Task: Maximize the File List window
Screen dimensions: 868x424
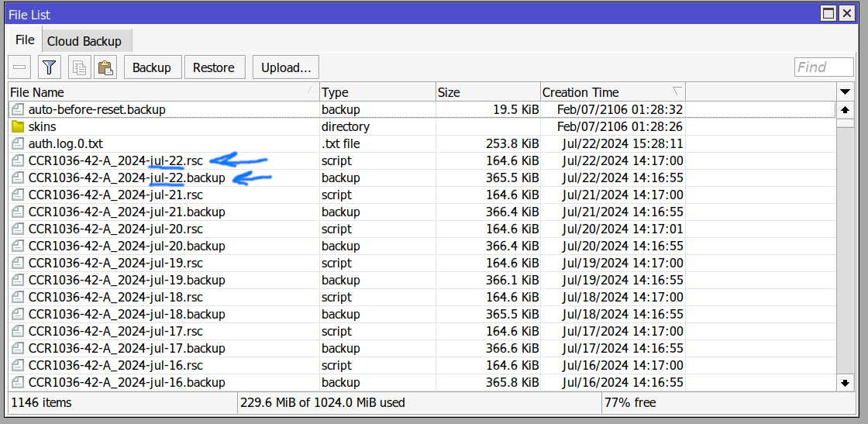Action: 828,13
